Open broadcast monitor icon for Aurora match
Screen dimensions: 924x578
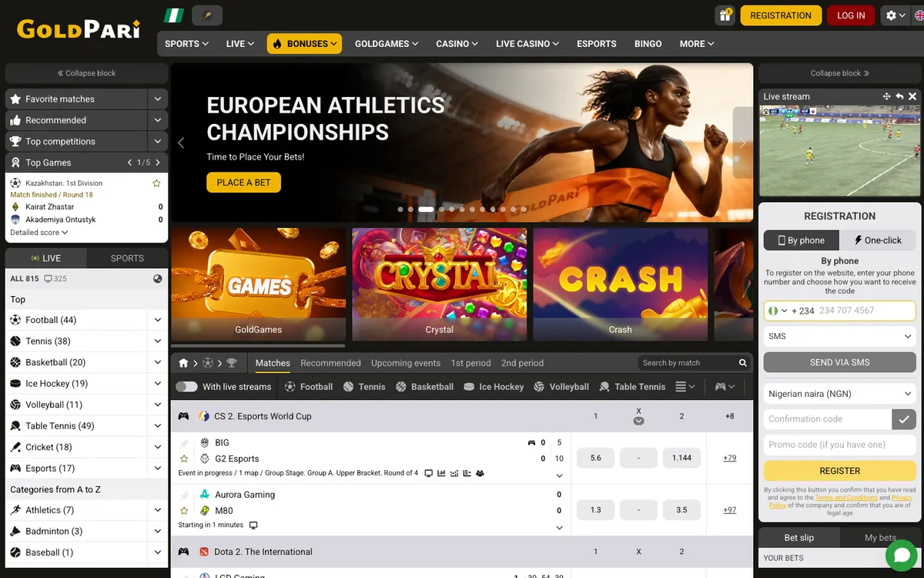point(253,525)
